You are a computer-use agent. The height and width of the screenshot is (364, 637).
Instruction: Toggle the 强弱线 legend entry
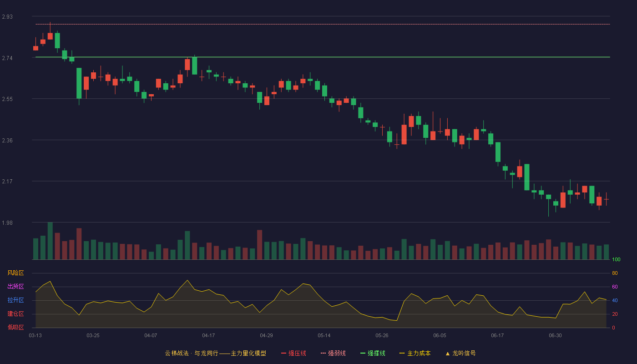click(x=333, y=353)
